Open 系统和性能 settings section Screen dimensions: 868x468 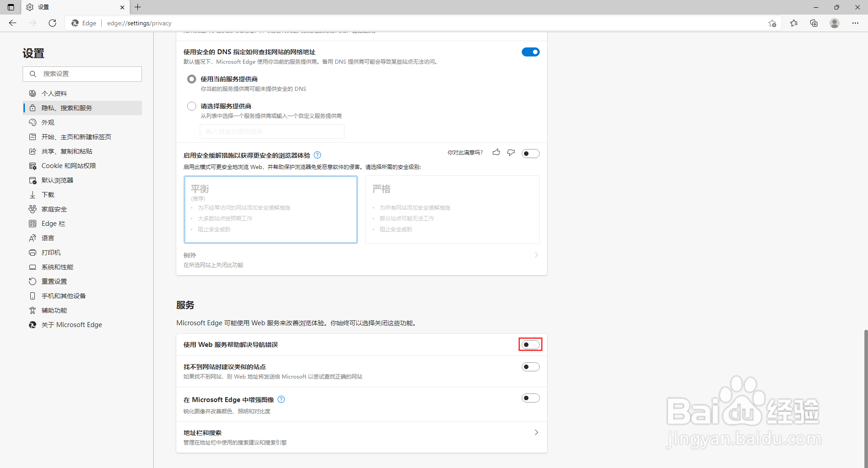coord(82,267)
